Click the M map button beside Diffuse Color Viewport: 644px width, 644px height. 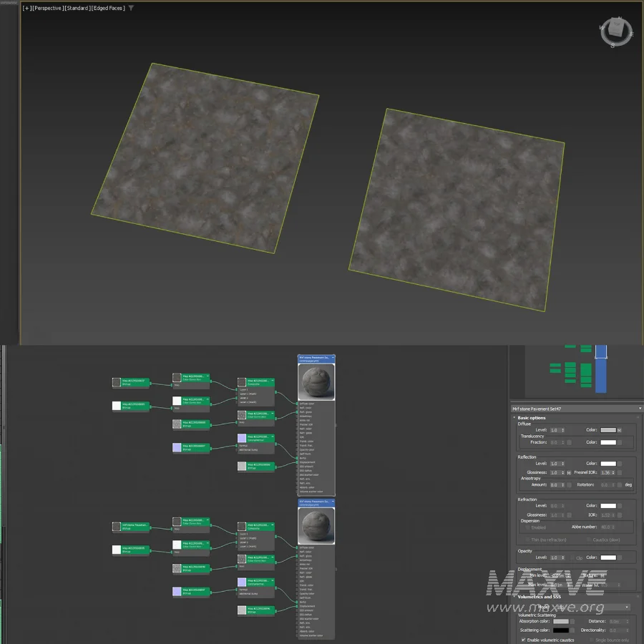pyautogui.click(x=620, y=430)
